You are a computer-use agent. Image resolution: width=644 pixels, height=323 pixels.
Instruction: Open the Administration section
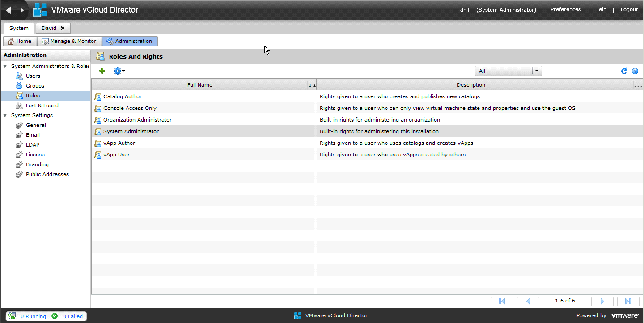coord(130,41)
